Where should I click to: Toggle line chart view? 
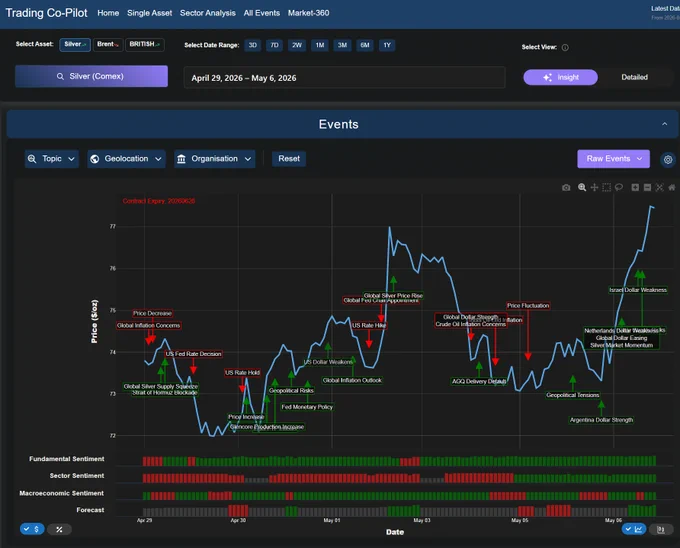pyautogui.click(x=634, y=529)
